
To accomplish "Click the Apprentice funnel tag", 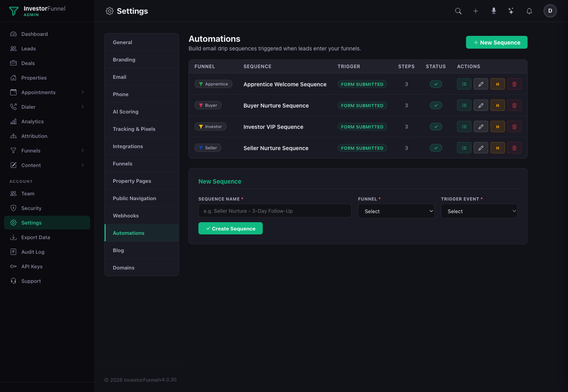I will pyautogui.click(x=213, y=84).
